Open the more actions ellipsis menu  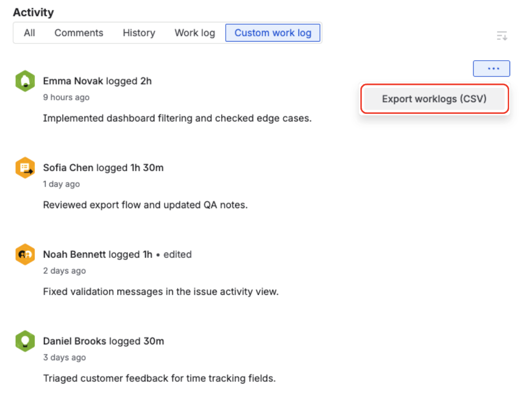coord(491,68)
